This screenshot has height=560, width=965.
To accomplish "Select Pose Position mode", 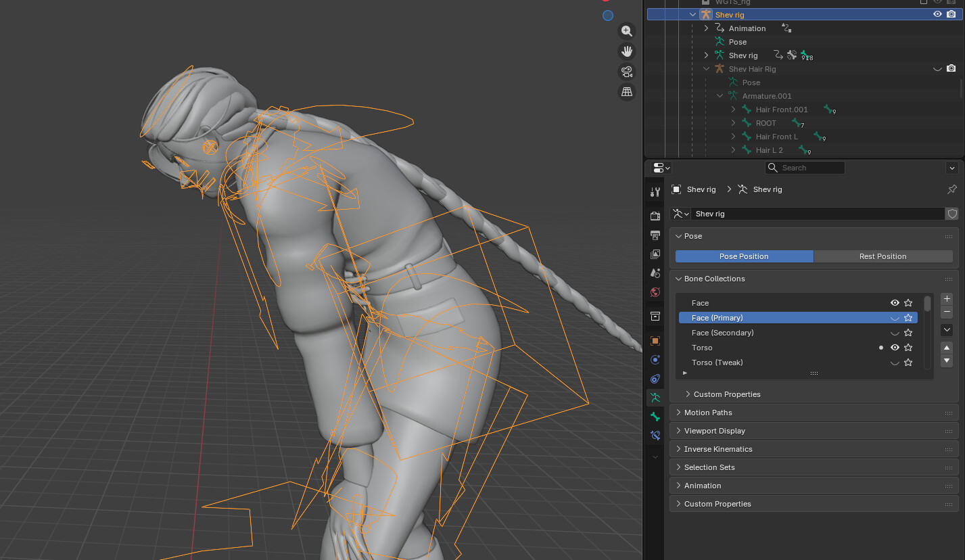I will (744, 256).
